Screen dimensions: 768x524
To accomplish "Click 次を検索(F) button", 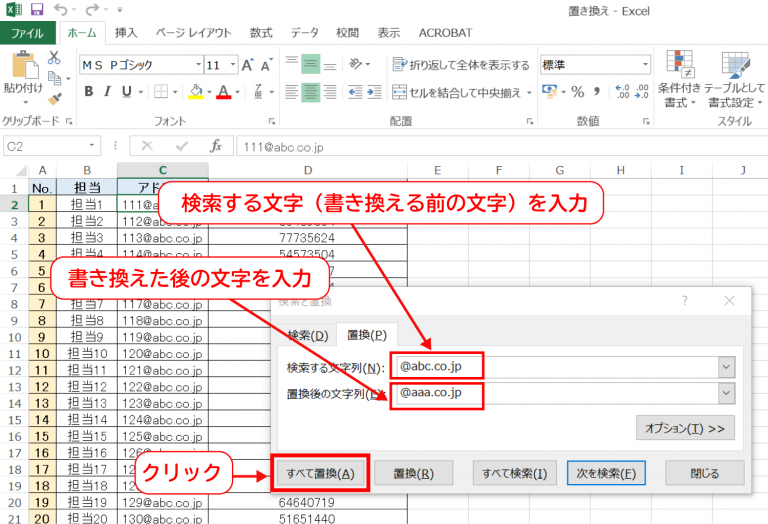I will 606,474.
